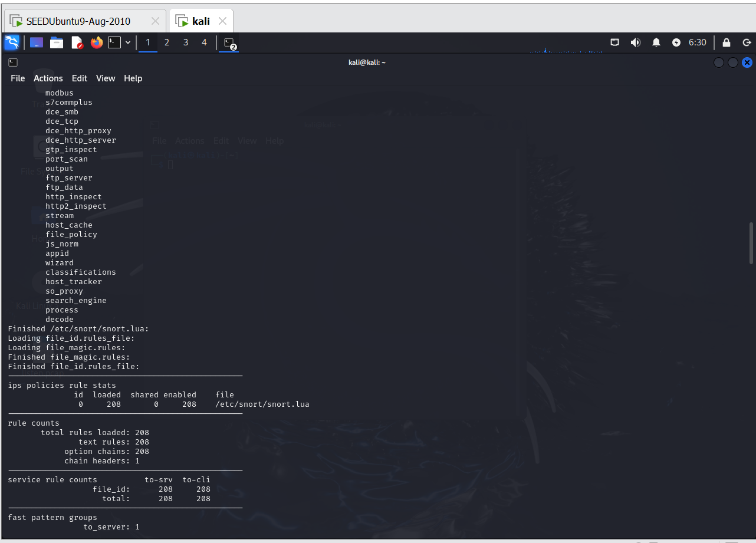The height and width of the screenshot is (543, 756).
Task: Click the show desktop panel icon
Action: [37, 42]
